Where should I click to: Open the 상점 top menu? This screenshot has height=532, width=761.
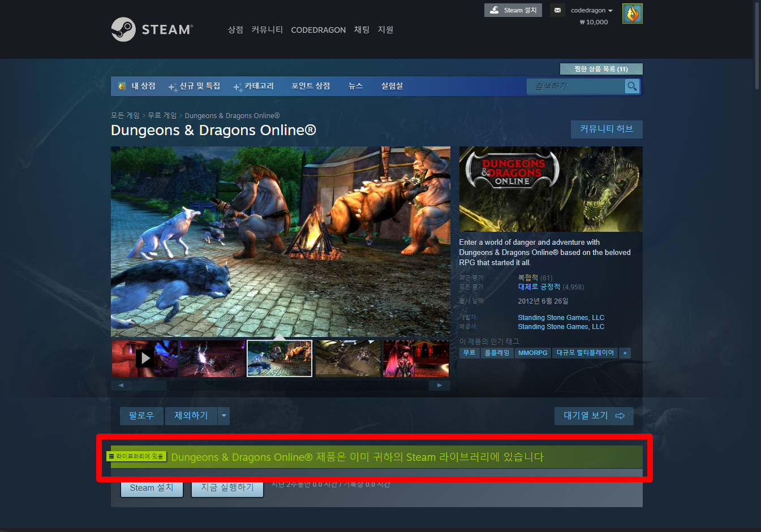(x=235, y=29)
